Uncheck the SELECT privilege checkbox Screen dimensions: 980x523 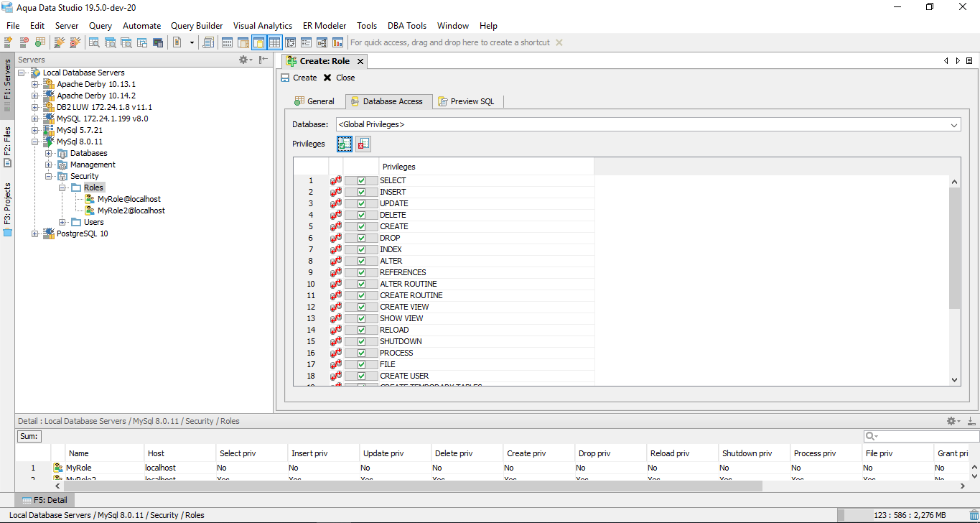362,180
